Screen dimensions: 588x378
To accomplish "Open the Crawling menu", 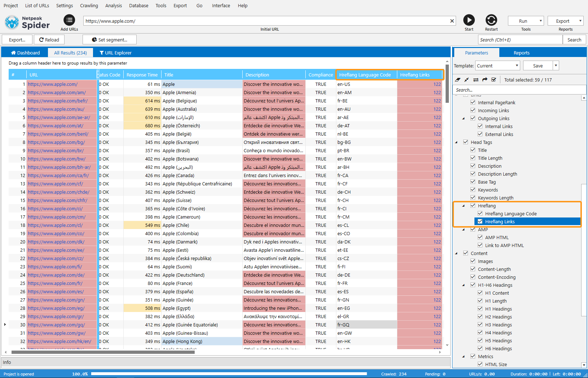I will (x=89, y=5).
